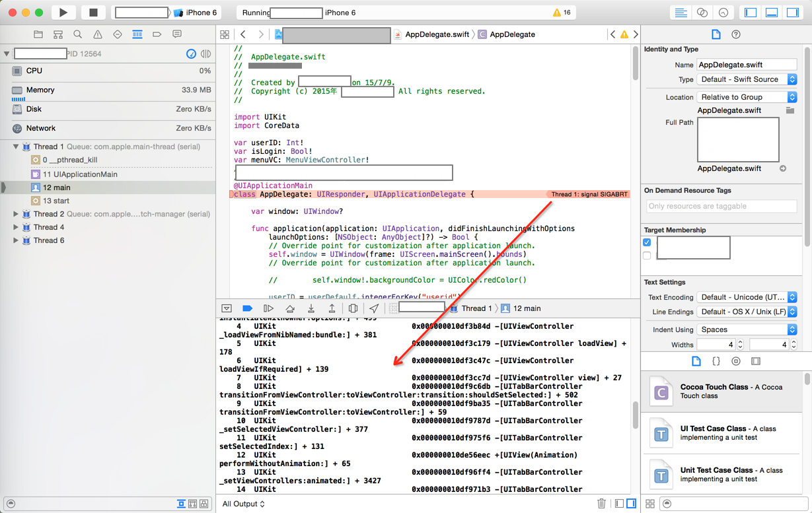
Task: Stop the running app with the Stop button
Action: point(93,13)
